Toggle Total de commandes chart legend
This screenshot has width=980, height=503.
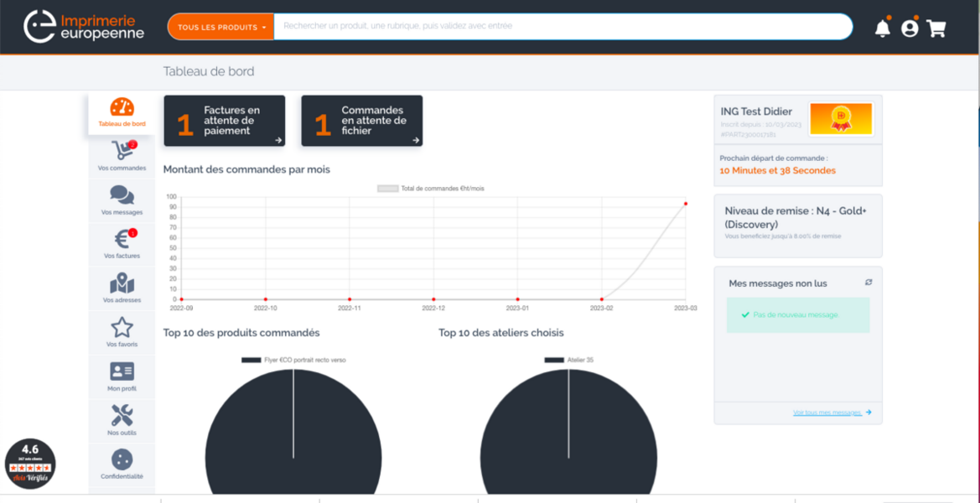(x=431, y=188)
